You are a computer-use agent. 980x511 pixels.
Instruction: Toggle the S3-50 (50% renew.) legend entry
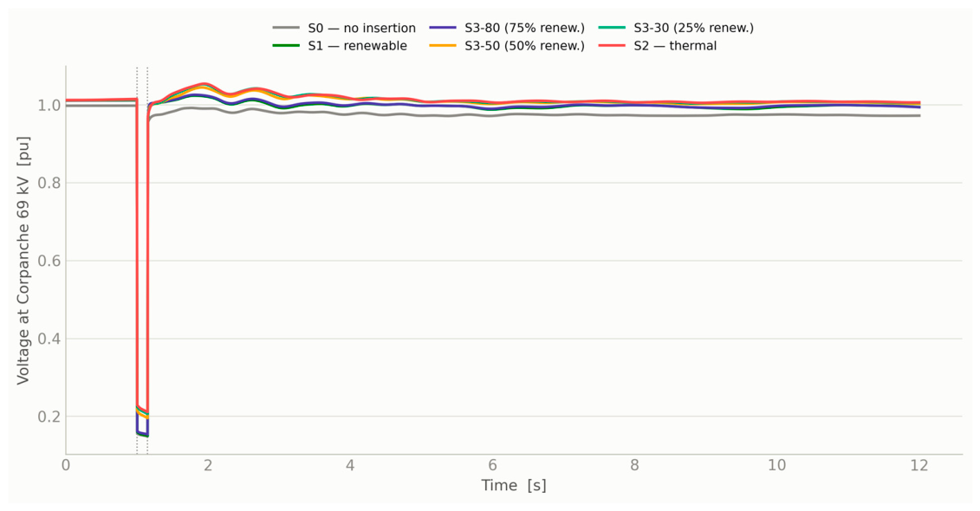click(x=508, y=46)
